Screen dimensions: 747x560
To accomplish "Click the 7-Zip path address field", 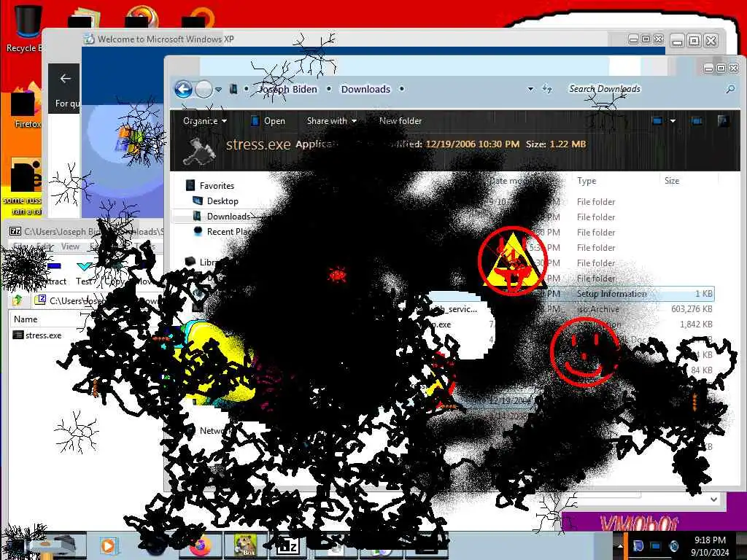I will click(x=98, y=300).
